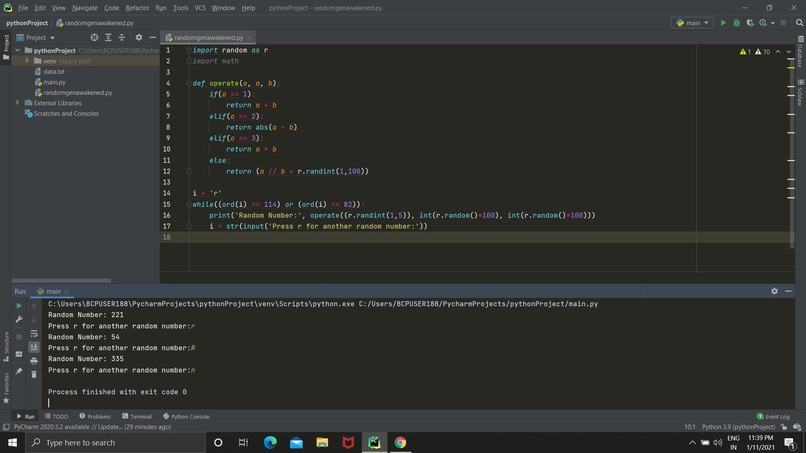Image resolution: width=806 pixels, height=453 pixels.
Task: Fold the operate function at line 4
Action: click(x=189, y=83)
